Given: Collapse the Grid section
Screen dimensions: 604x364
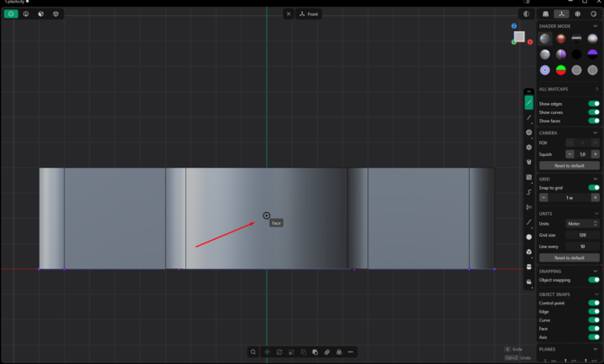Looking at the screenshot, I should click(596, 179).
